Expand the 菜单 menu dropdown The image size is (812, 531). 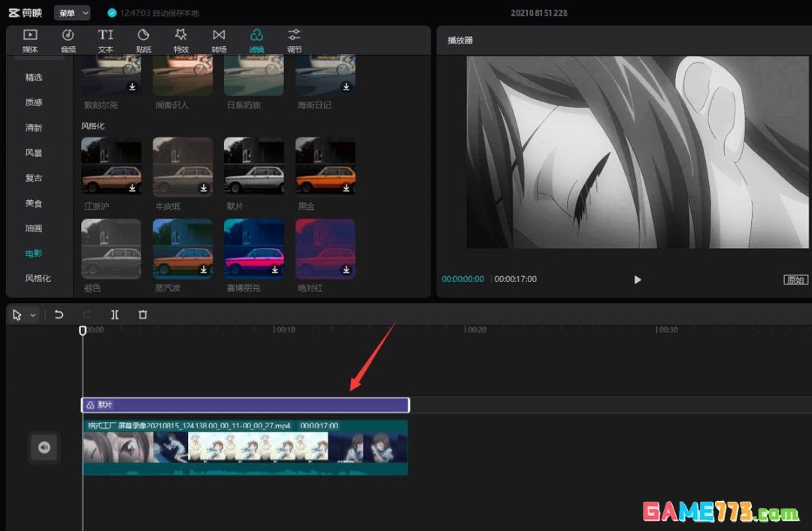[72, 13]
